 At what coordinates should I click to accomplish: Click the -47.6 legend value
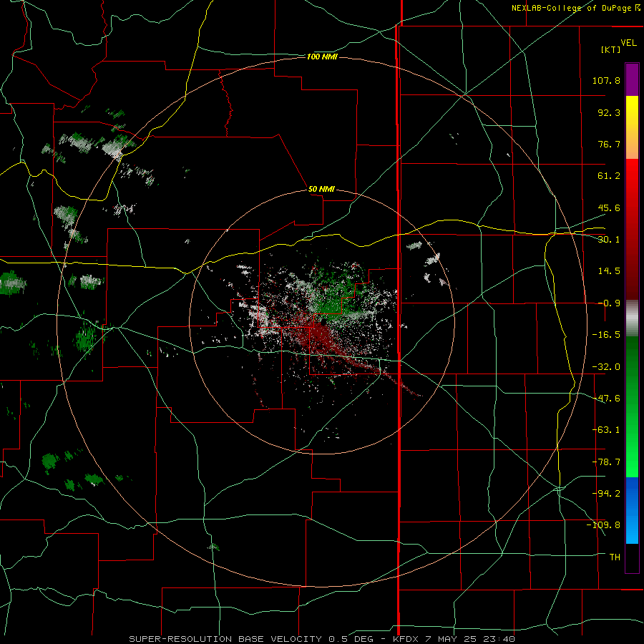[606, 399]
